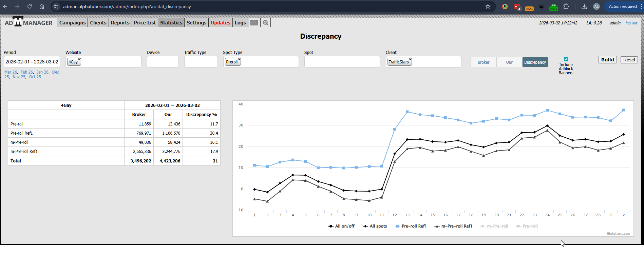The width and height of the screenshot is (644, 255).
Task: Remove the TrafficStars client tag
Action: click(x=410, y=59)
